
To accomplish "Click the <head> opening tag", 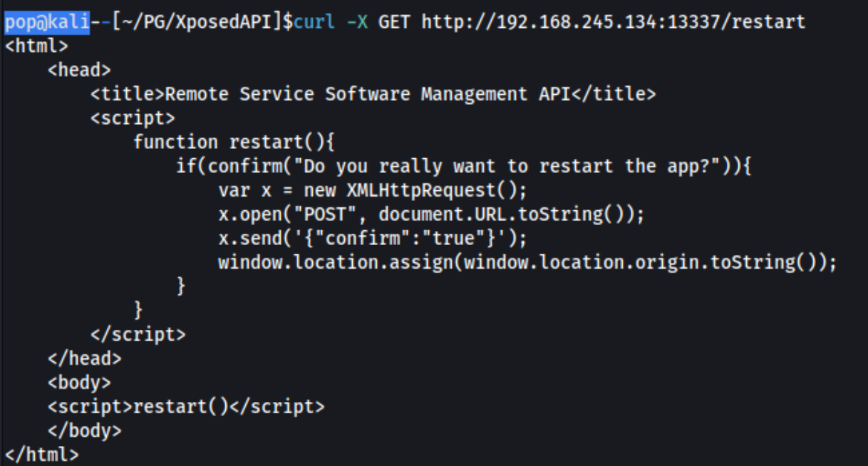I will tap(79, 71).
